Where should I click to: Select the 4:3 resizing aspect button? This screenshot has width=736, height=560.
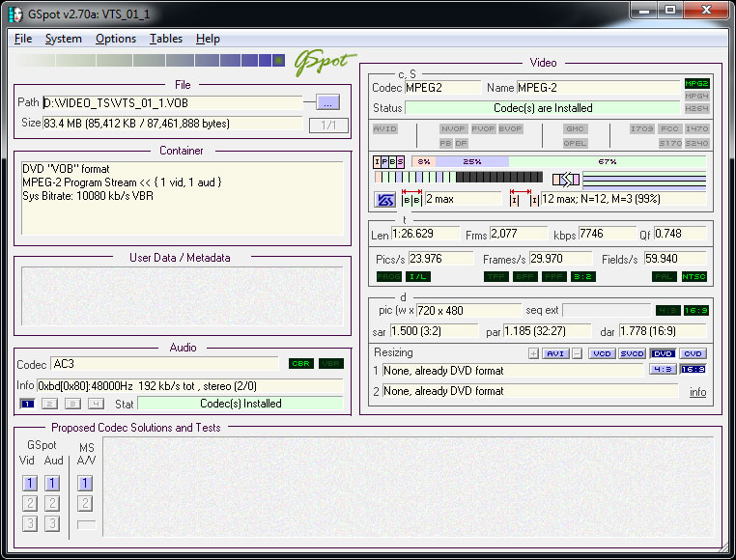663,370
